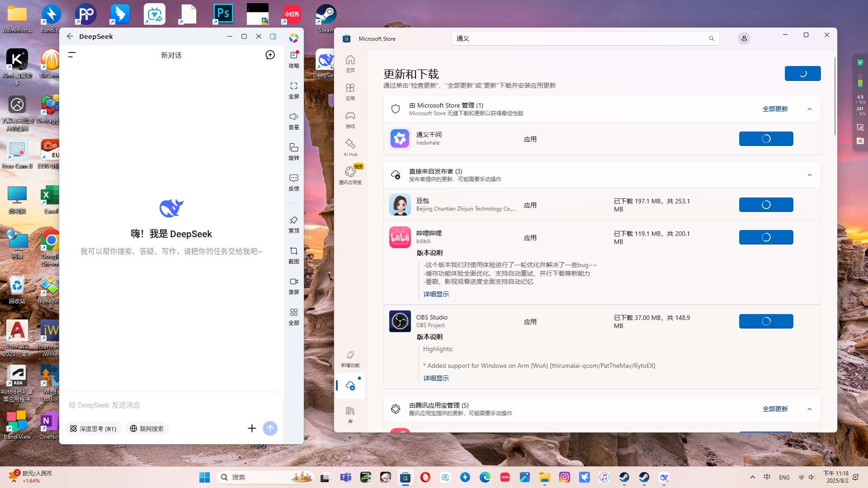The height and width of the screenshot is (488, 868).
Task: Toggle 联网搜索 web search
Action: [x=147, y=428]
